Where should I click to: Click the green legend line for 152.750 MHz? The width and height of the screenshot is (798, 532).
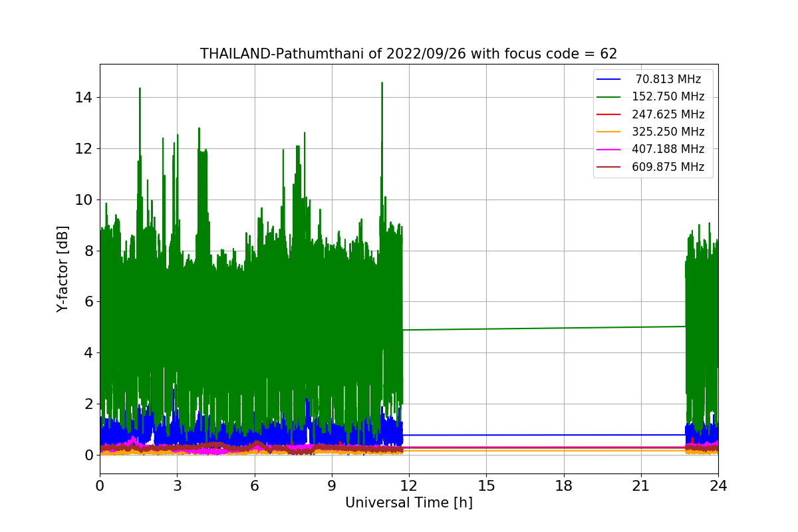pos(608,97)
